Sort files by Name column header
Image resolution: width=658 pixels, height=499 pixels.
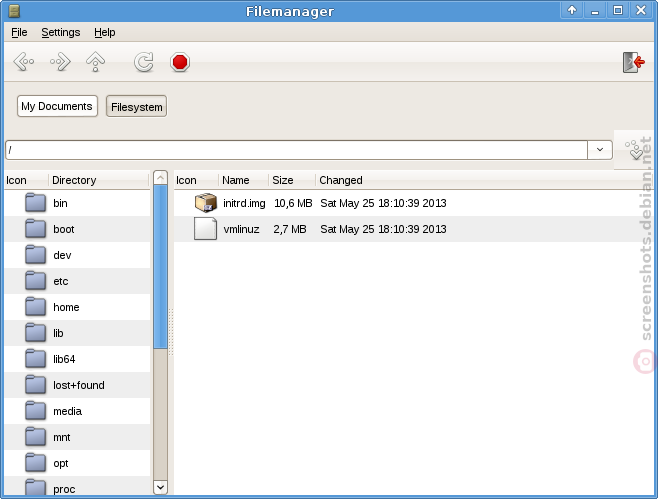coord(243,180)
